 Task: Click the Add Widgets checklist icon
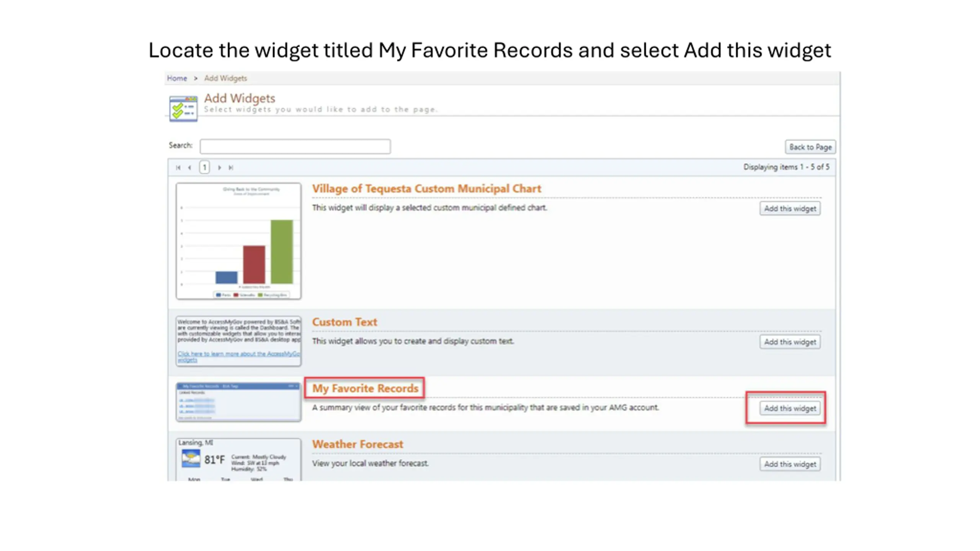(183, 109)
